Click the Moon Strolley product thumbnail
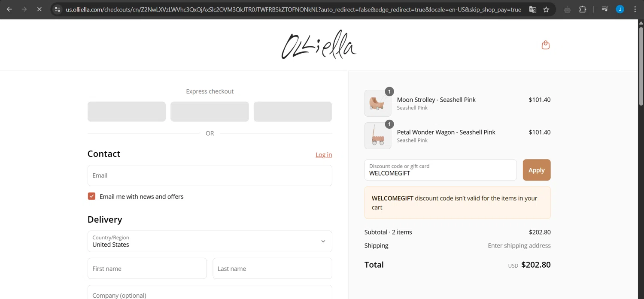The image size is (644, 299). (x=378, y=103)
